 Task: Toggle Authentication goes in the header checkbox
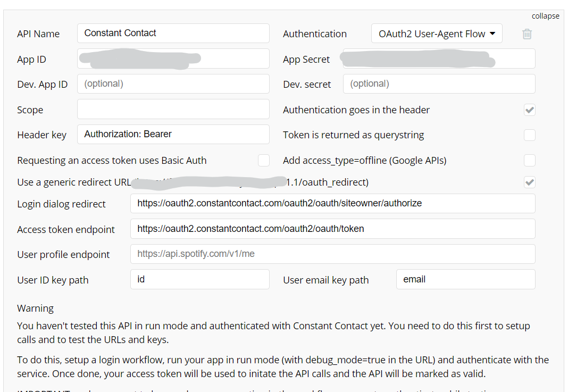point(529,110)
